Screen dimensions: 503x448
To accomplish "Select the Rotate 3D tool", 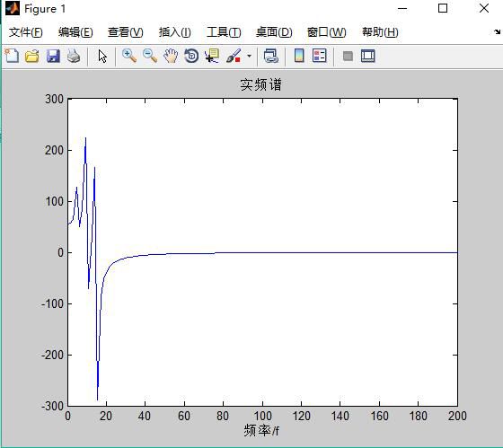I will click(x=191, y=57).
